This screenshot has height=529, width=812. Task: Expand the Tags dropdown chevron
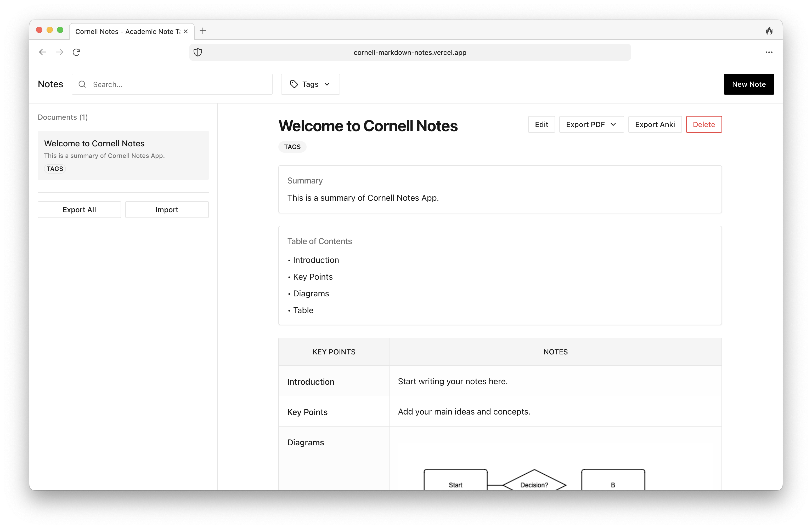(327, 84)
